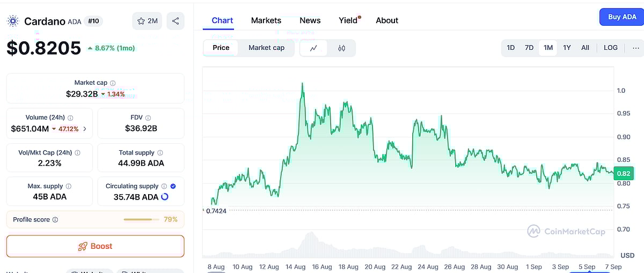
Task: Click the $651.04M volume value
Action: (x=30, y=129)
